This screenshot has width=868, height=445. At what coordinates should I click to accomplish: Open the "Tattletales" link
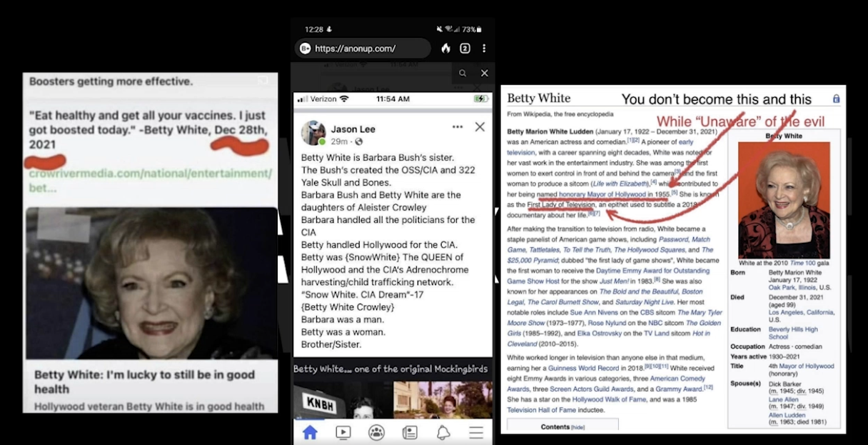coord(544,250)
